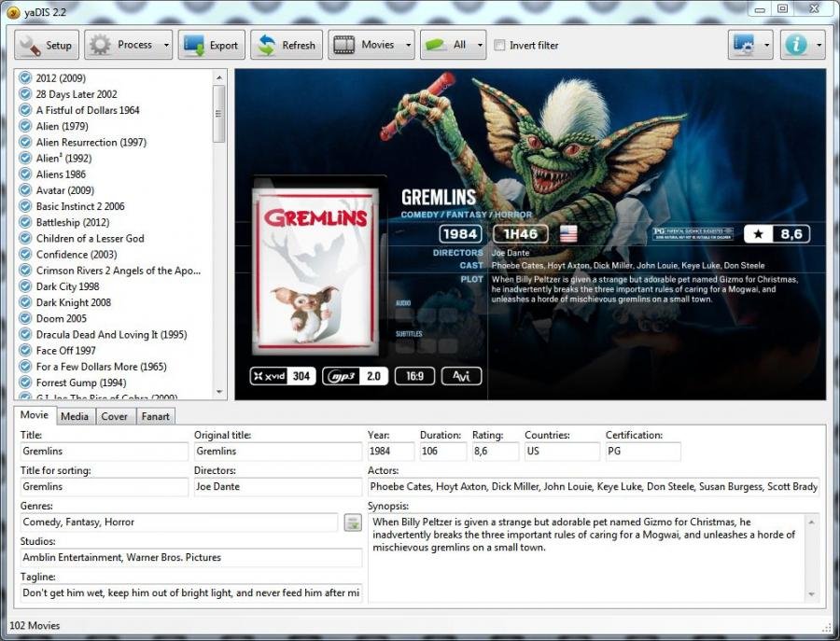Click the genre picker icon beside Genres
The width and height of the screenshot is (840, 641).
point(353,523)
